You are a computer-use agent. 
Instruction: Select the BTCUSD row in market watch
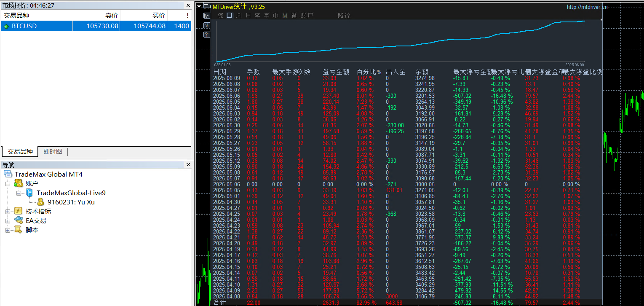point(96,26)
